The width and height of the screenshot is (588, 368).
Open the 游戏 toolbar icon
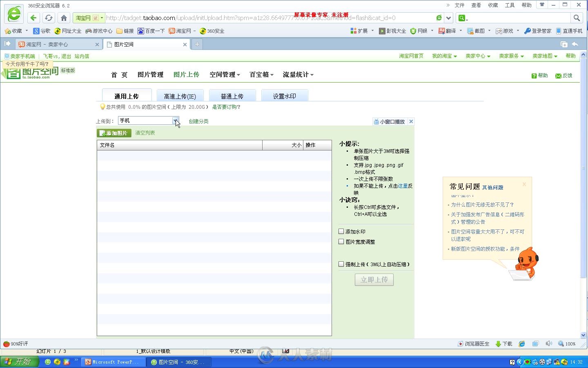click(x=504, y=31)
